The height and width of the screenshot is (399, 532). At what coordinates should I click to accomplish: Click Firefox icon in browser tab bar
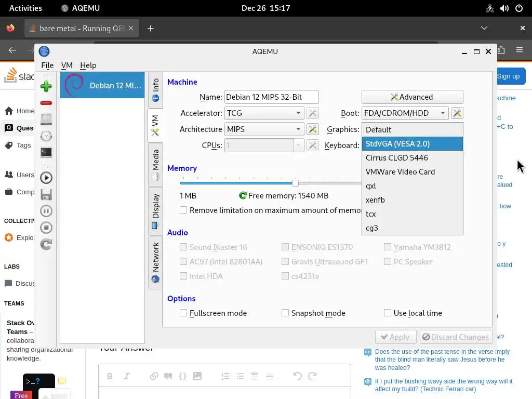tap(10, 28)
